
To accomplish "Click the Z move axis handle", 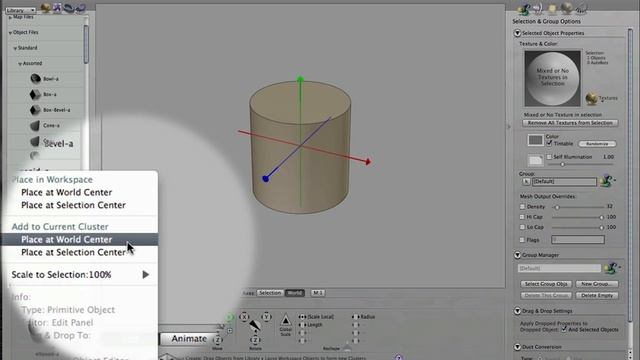I will 218,340.
